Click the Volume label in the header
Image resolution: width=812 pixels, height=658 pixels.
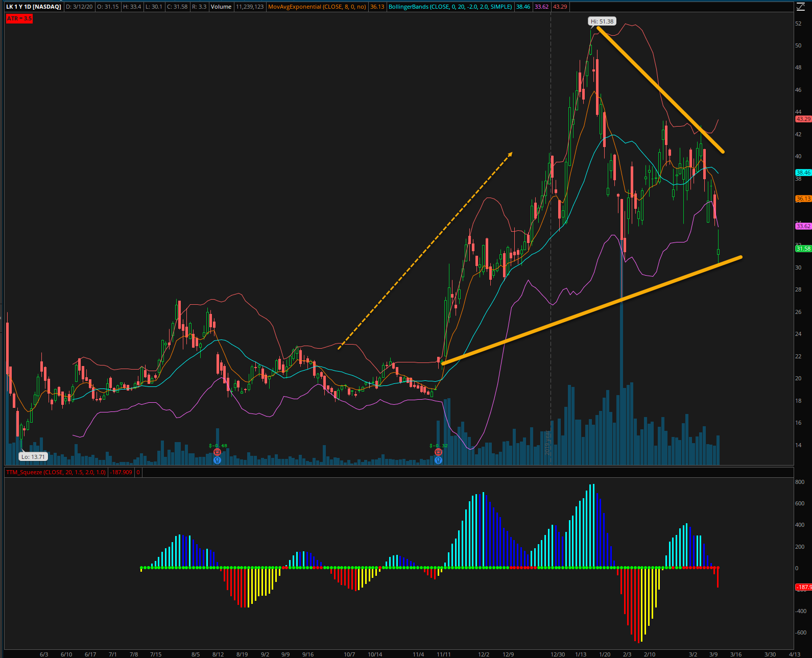coord(221,7)
